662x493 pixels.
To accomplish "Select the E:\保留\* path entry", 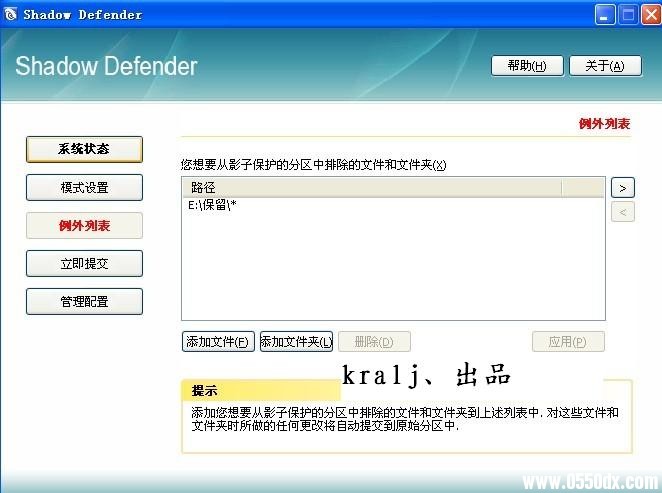I will click(x=212, y=206).
